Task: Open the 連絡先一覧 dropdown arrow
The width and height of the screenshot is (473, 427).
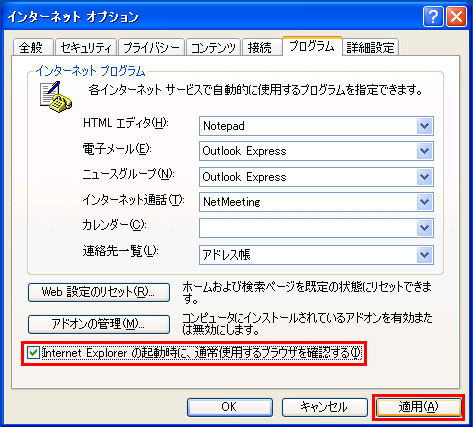Action: [x=424, y=255]
